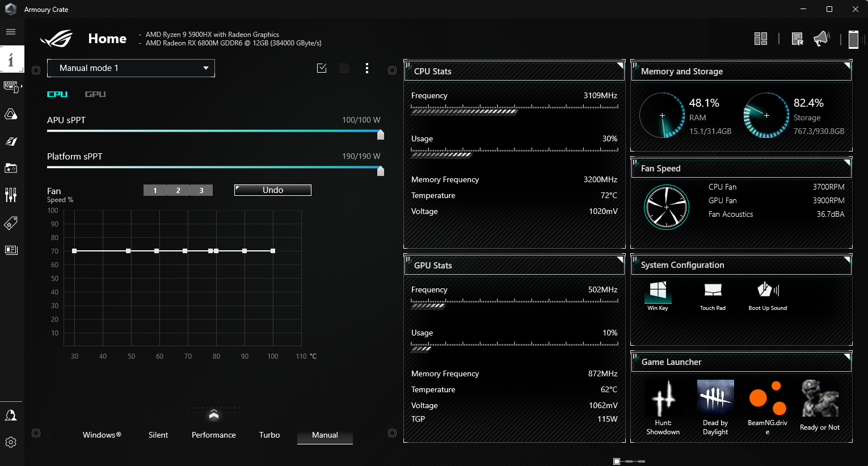
Task: Launch Ready or Not from Game Launcher
Action: pyautogui.click(x=820, y=405)
